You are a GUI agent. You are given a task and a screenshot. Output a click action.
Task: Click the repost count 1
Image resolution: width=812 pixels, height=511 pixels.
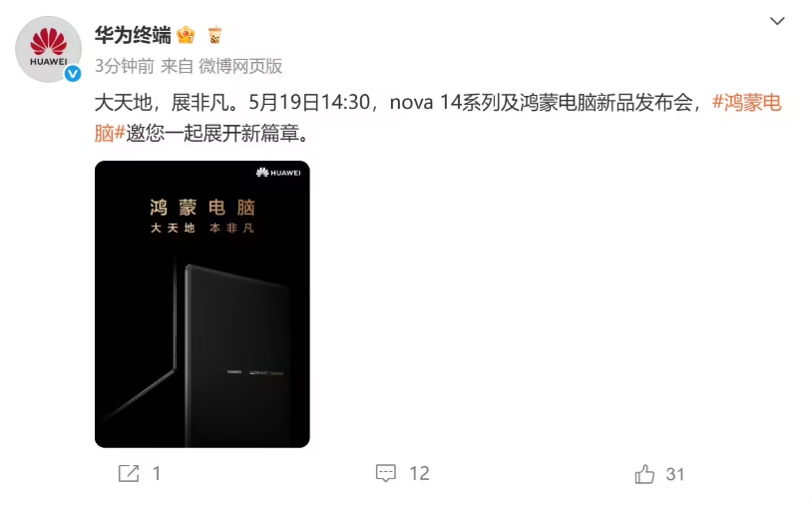point(157,473)
